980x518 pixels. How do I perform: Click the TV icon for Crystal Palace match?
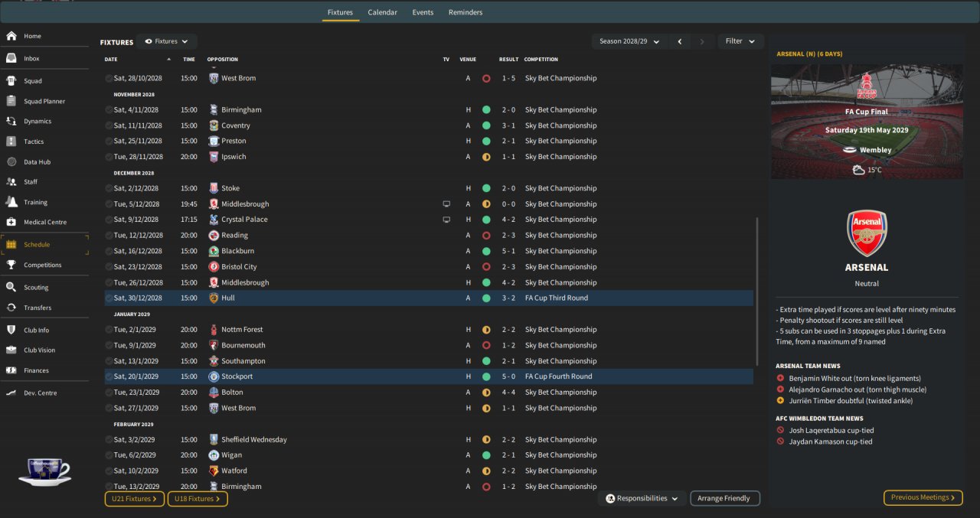[x=446, y=220]
